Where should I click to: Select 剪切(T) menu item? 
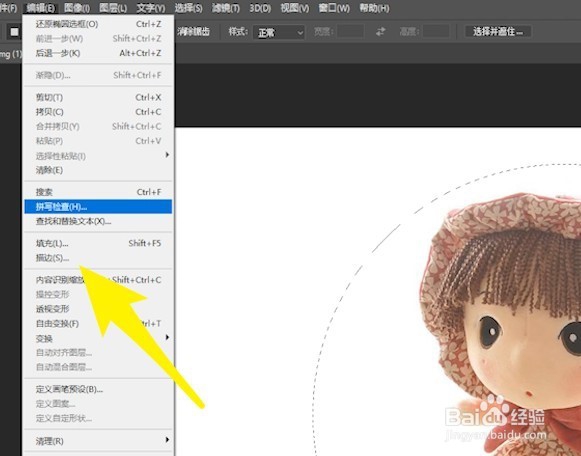tap(99, 97)
